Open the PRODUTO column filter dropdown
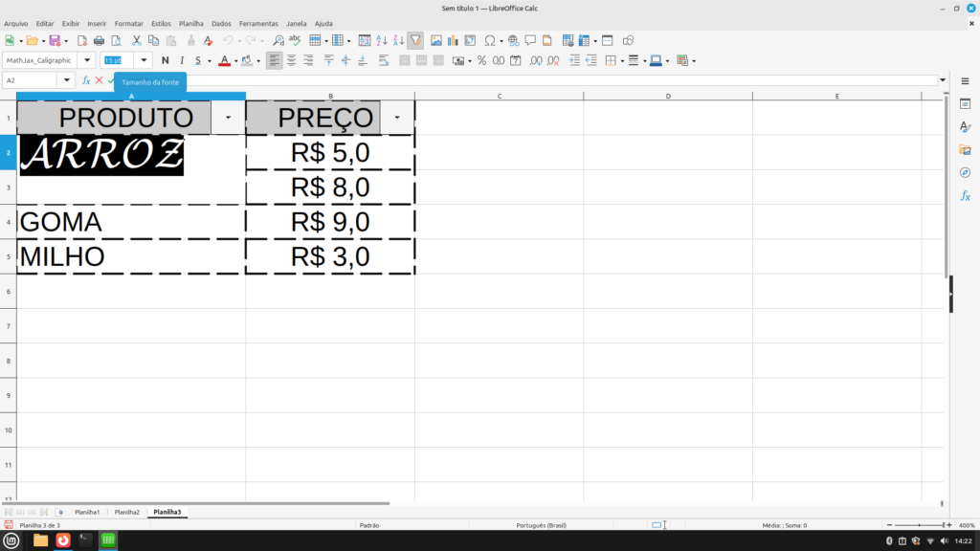This screenshot has height=551, width=980. (x=228, y=117)
